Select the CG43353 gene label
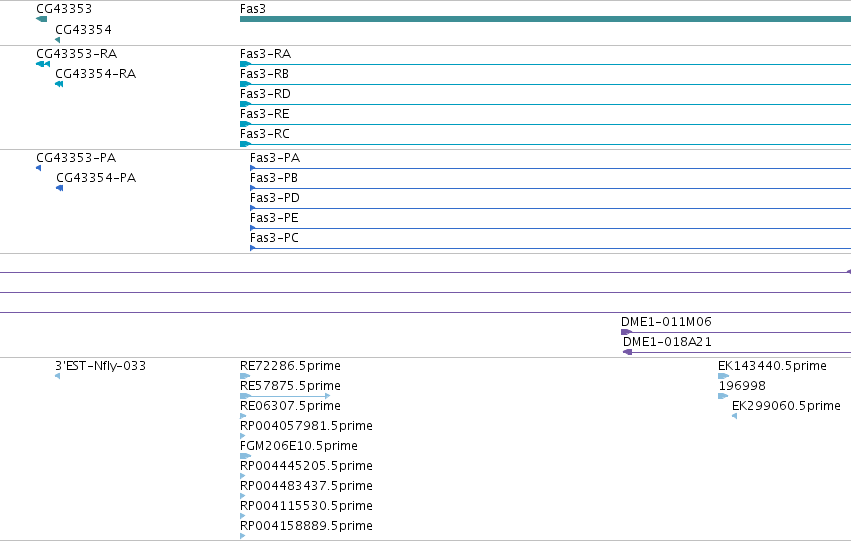 pyautogui.click(x=64, y=9)
